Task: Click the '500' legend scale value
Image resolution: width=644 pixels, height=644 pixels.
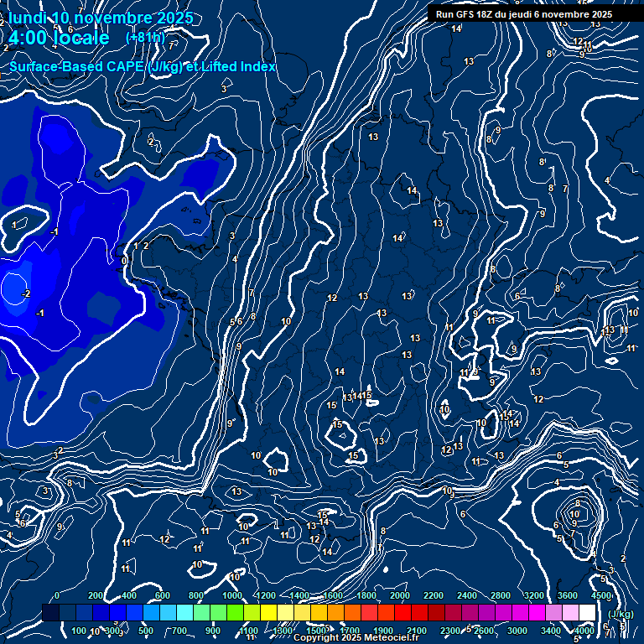Action: pos(146,631)
